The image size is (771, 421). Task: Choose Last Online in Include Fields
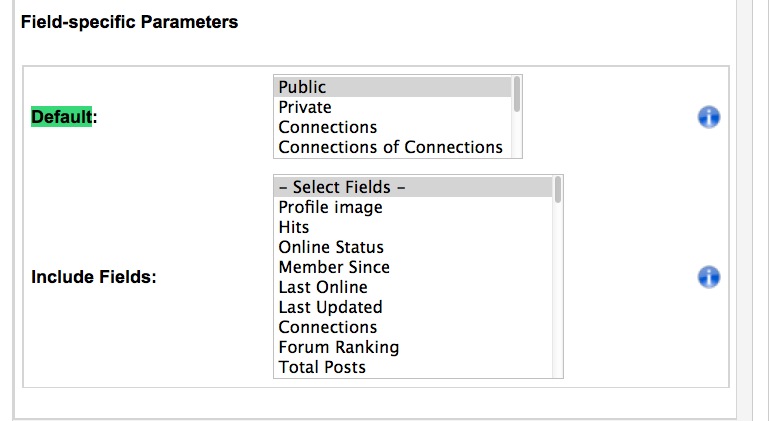click(413, 287)
